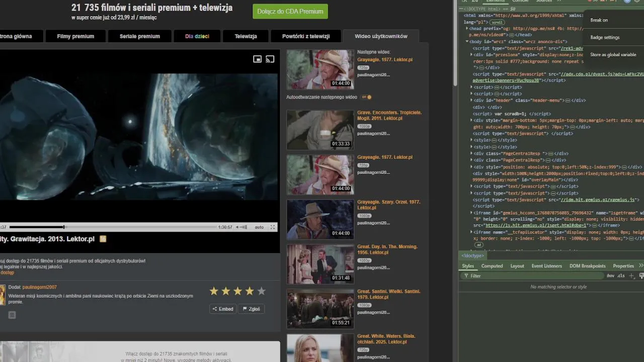Enable picture-in-picture mode in video player

pos(257,59)
